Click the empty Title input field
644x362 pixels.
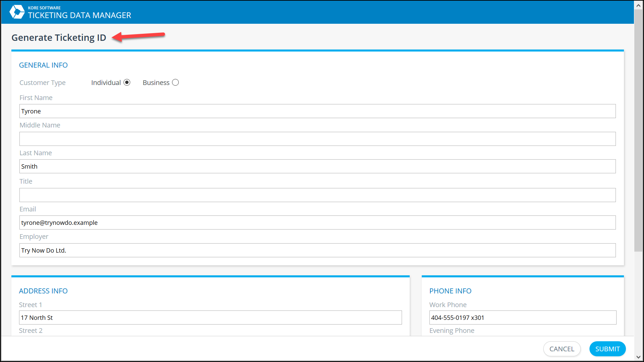click(x=317, y=195)
